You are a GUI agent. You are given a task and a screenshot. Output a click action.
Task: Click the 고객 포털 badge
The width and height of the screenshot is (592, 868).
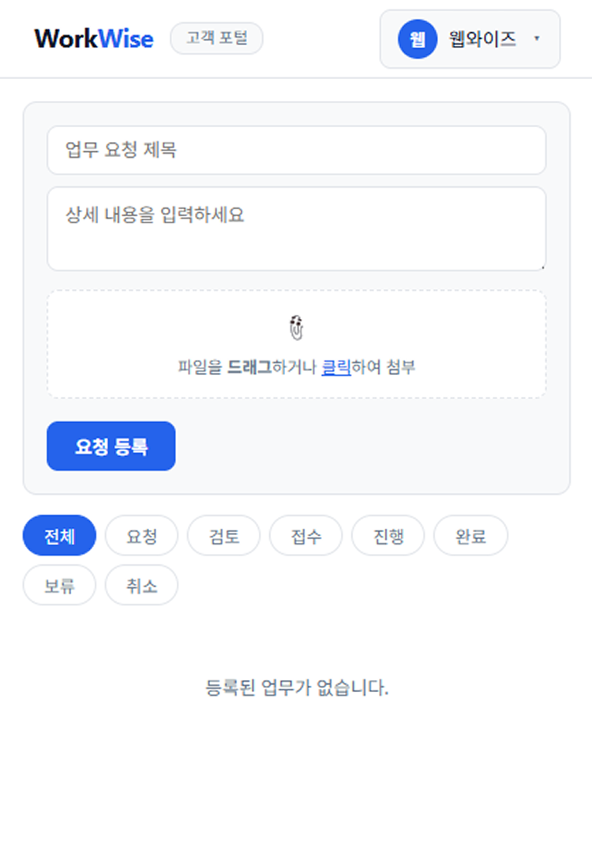click(216, 38)
